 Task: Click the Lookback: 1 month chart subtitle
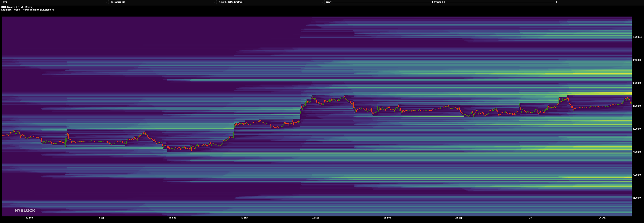28,10
